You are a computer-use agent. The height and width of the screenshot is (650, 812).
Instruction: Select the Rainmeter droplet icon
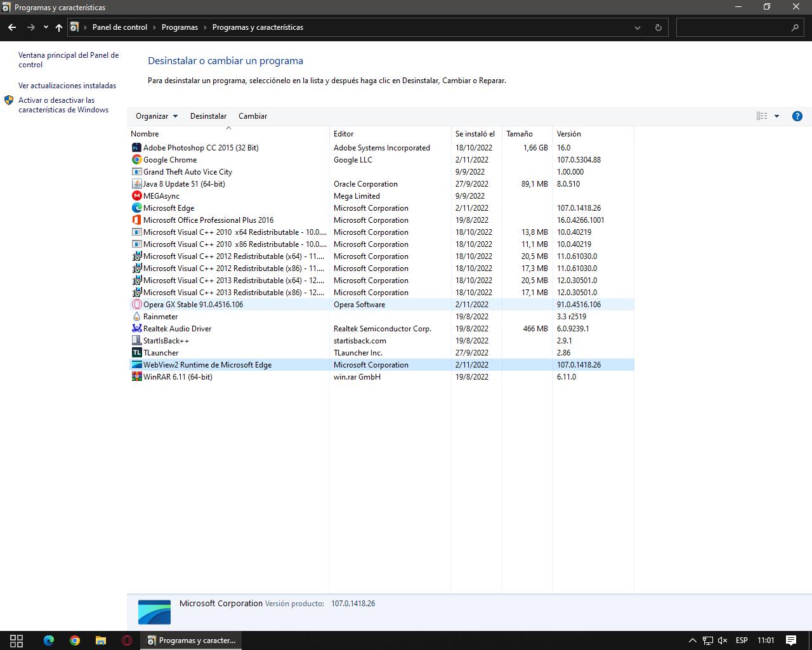(x=136, y=317)
